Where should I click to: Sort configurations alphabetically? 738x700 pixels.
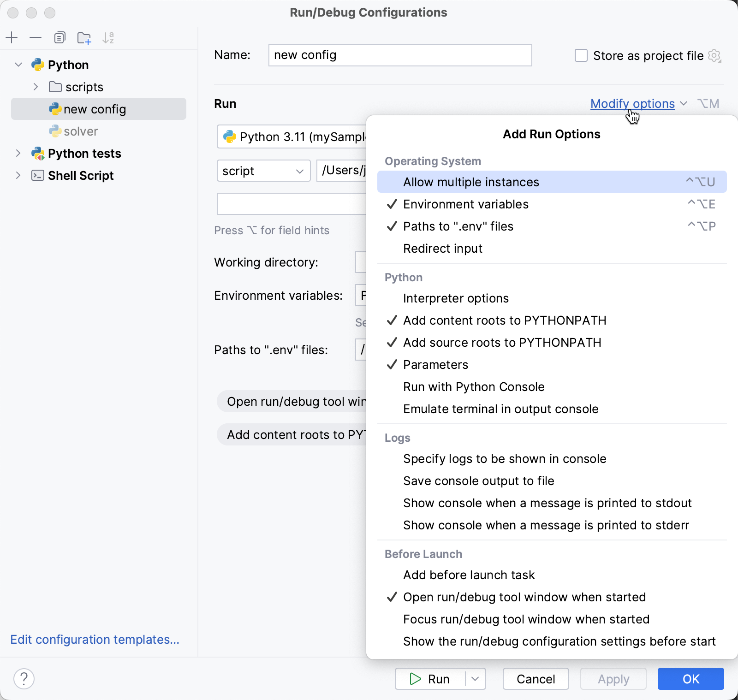[x=108, y=38]
